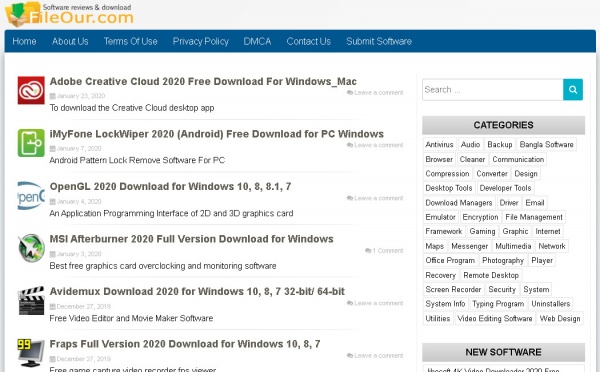Viewport: 600px width, 372px height.
Task: Select the Antivirus category tag
Action: (439, 144)
